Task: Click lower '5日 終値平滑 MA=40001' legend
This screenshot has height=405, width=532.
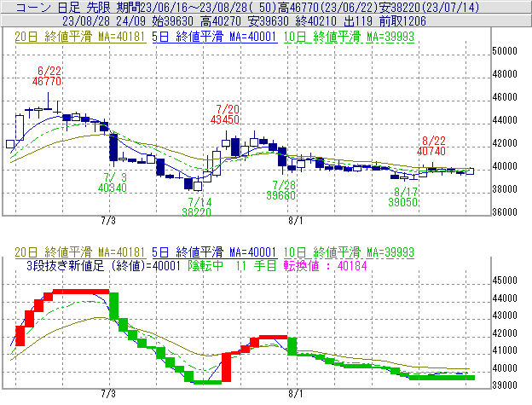Action: 215,252
